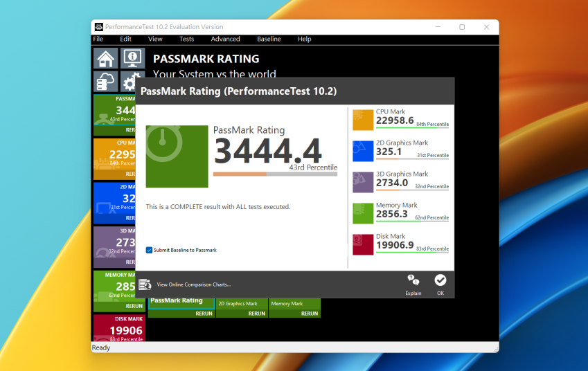Open the Home screen icon

(x=106, y=58)
